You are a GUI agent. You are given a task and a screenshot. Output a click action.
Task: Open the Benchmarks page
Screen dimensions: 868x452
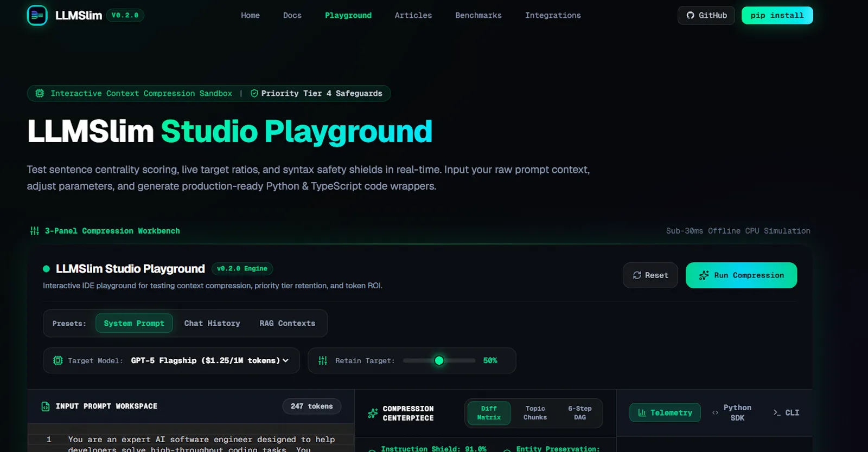pos(478,15)
